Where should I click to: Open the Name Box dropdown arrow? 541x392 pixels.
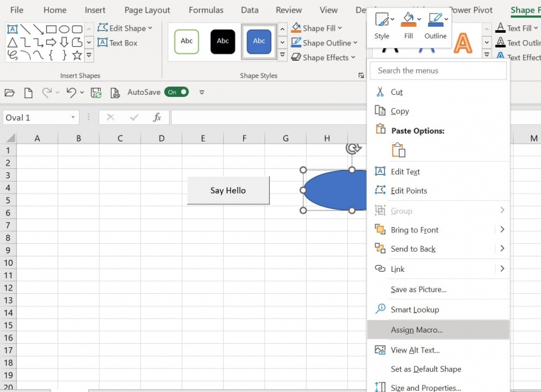click(x=73, y=118)
